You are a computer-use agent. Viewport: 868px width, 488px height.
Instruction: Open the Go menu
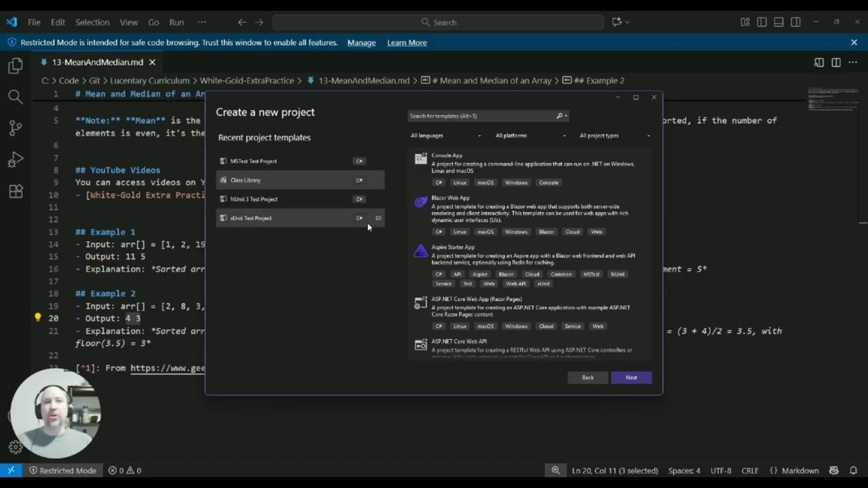coord(154,22)
